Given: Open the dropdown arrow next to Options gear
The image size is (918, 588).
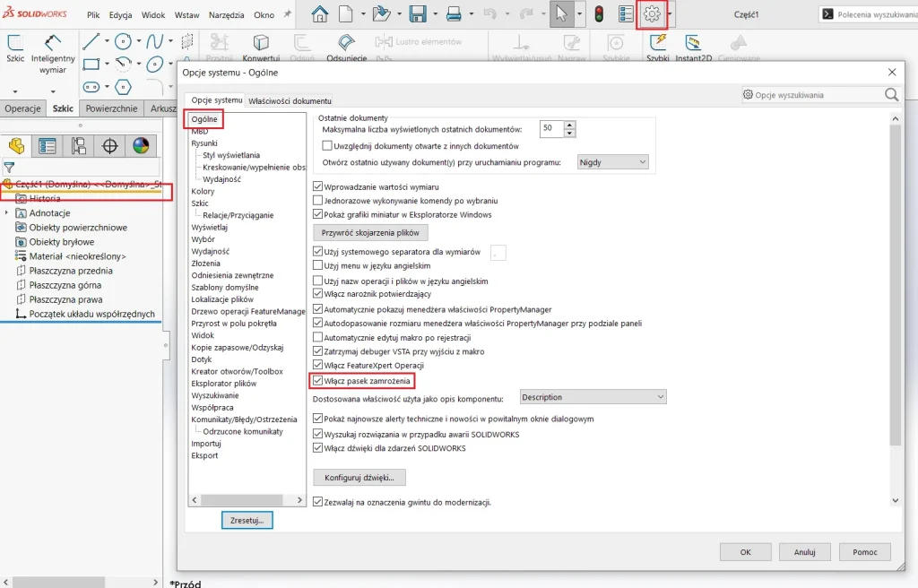Looking at the screenshot, I should pos(669,14).
